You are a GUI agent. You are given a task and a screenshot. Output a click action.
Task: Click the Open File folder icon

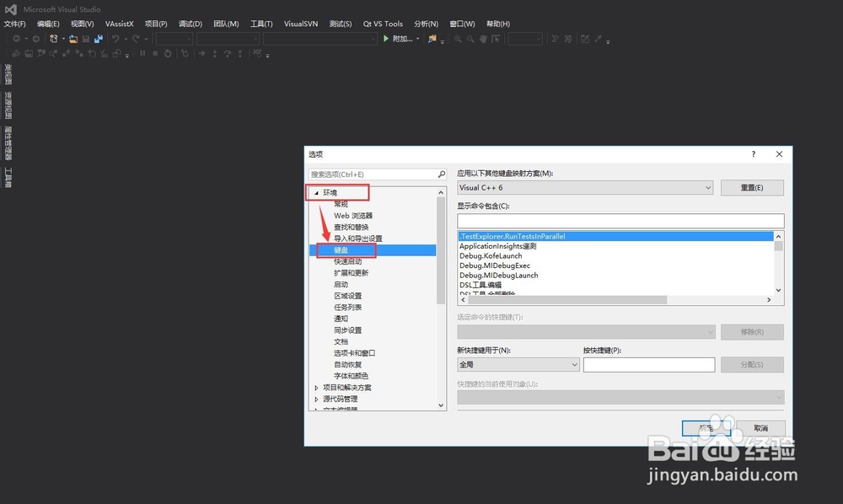click(x=73, y=39)
